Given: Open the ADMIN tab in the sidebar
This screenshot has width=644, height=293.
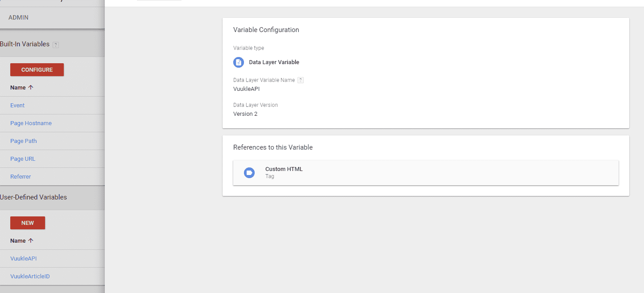Looking at the screenshot, I should pos(19,17).
